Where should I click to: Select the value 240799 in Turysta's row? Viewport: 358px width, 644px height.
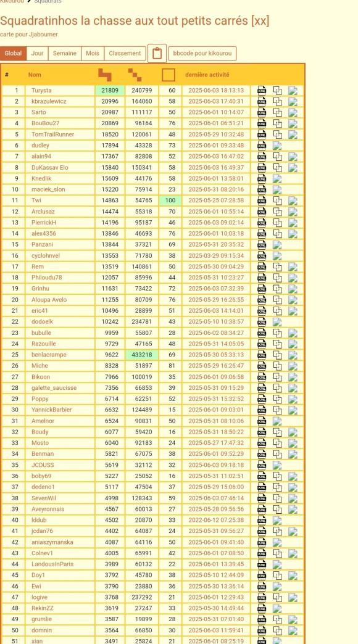pos(142,90)
